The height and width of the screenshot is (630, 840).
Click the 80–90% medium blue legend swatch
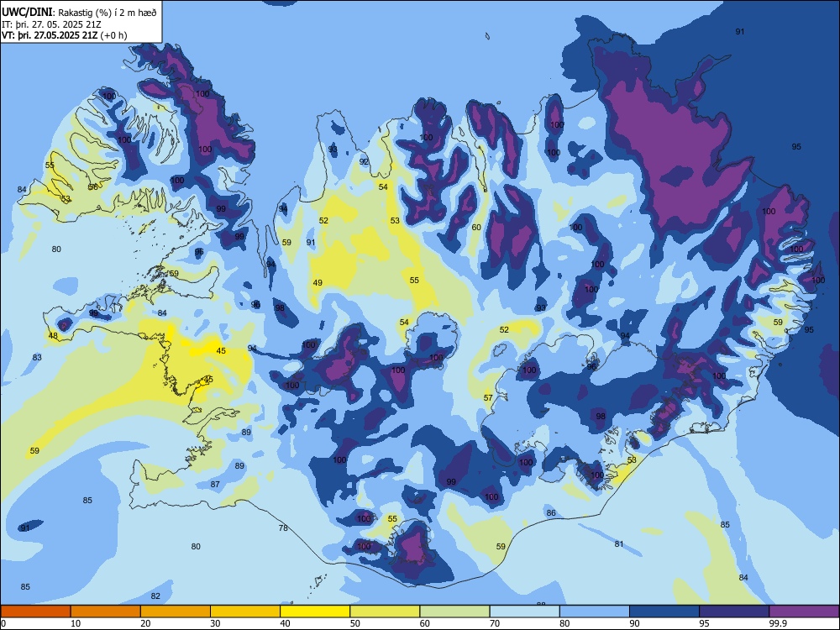pyautogui.click(x=595, y=611)
